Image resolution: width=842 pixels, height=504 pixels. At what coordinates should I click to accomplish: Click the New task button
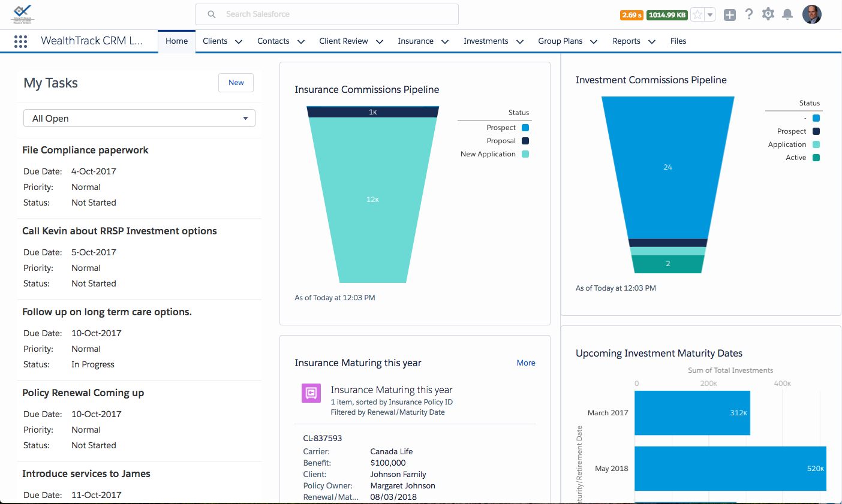coord(236,83)
